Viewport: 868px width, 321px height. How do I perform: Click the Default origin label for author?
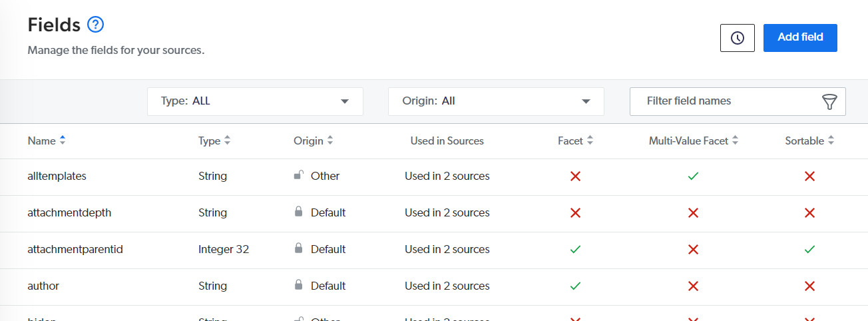[x=328, y=286]
